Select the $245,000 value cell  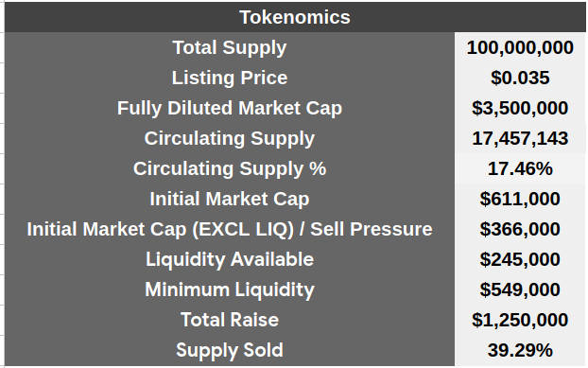pyautogui.click(x=520, y=259)
